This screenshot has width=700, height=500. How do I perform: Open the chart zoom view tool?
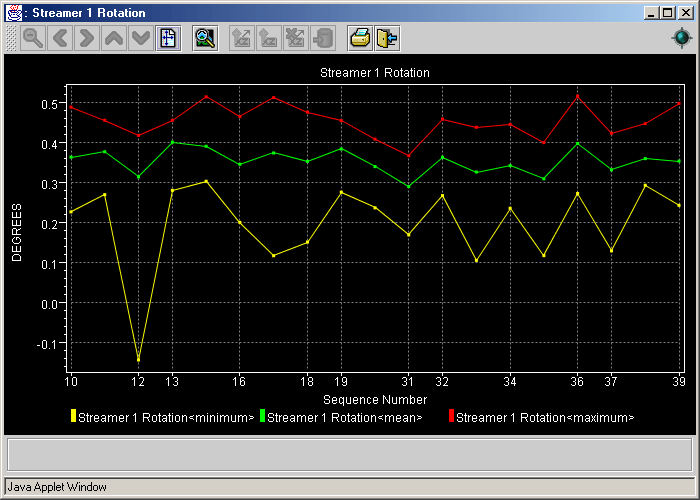[205, 39]
